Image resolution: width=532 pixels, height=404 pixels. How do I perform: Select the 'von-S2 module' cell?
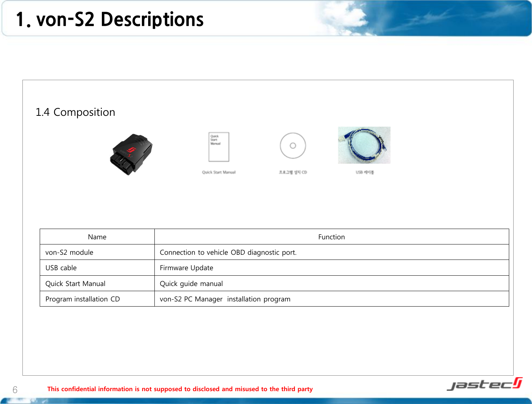point(97,252)
